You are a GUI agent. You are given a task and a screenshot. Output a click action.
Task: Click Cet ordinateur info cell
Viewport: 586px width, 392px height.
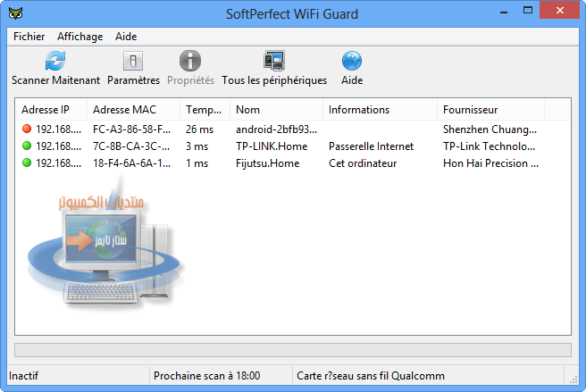[x=363, y=163]
